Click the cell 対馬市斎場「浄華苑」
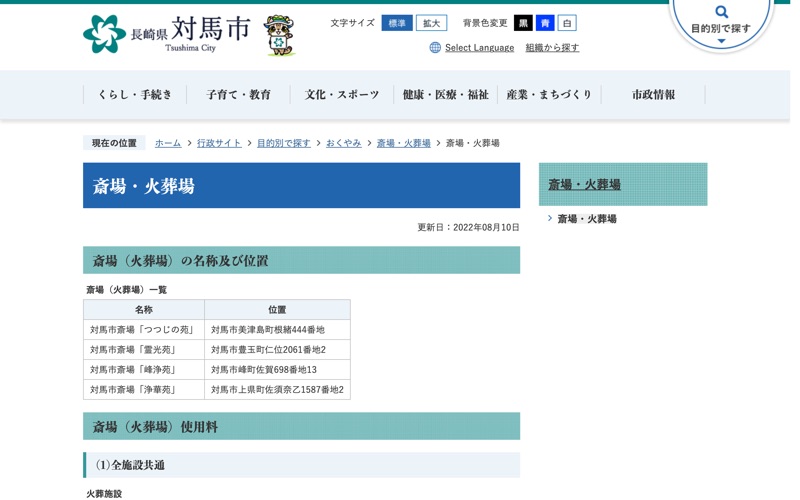 click(x=144, y=389)
